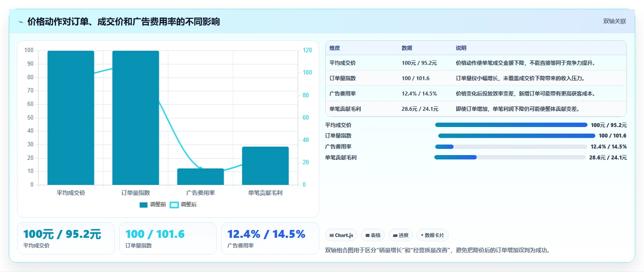
Task: Click the 单笔贡献毛利 x-axis label
Action: 265,193
